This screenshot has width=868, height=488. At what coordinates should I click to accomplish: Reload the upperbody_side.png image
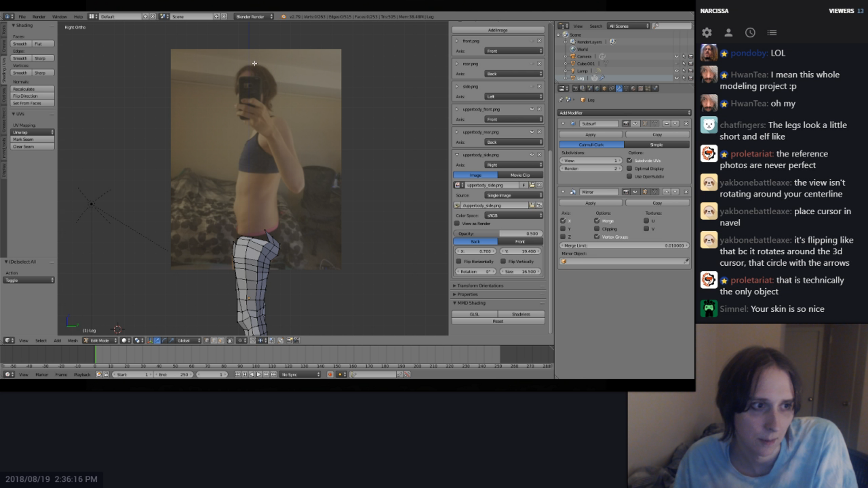pyautogui.click(x=539, y=205)
